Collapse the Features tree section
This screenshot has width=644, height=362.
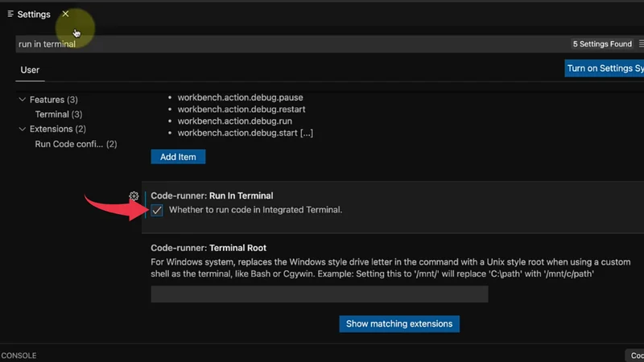(x=22, y=100)
